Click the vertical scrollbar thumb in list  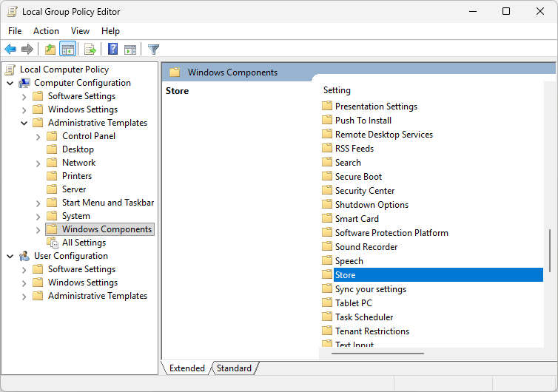tap(550, 251)
